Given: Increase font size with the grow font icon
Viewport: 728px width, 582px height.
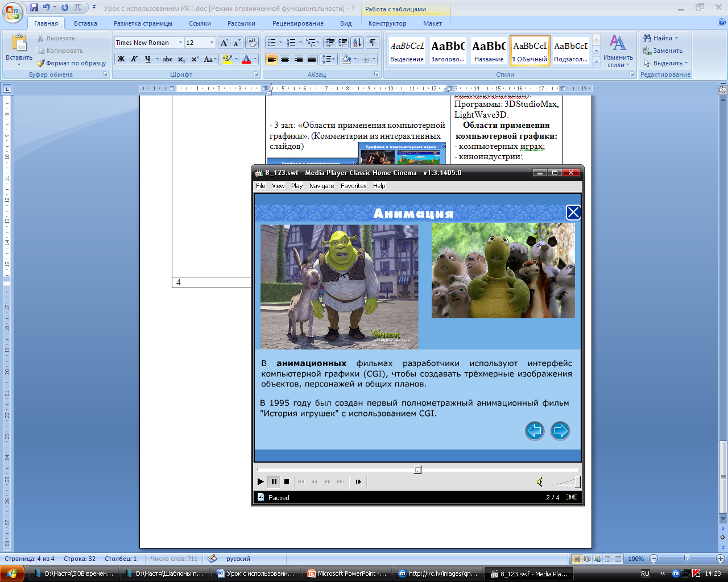Looking at the screenshot, I should [225, 43].
